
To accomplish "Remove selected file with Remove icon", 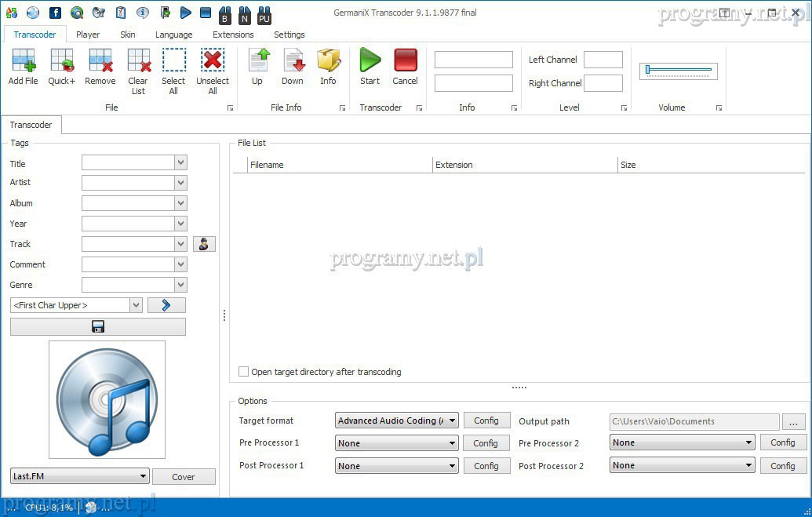I will tap(100, 62).
